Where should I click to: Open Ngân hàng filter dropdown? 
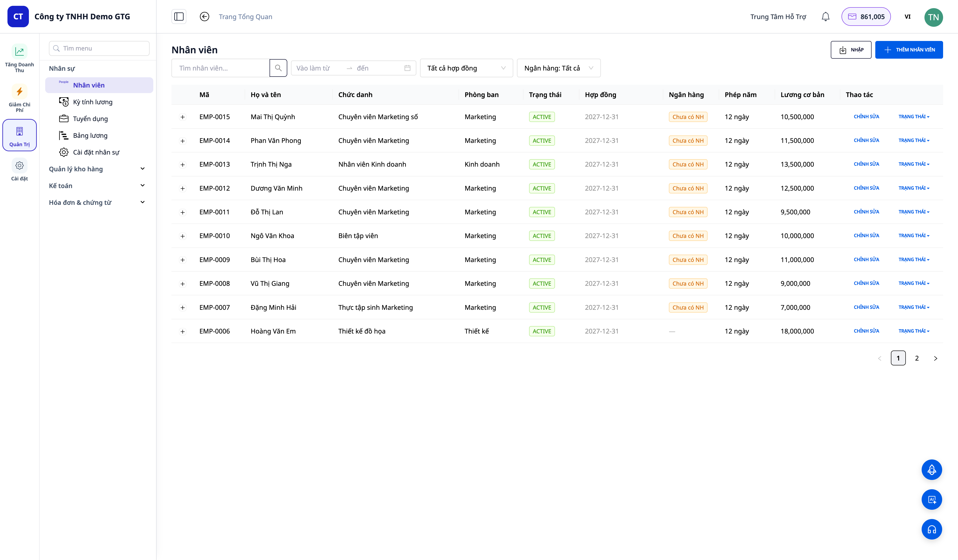click(558, 68)
